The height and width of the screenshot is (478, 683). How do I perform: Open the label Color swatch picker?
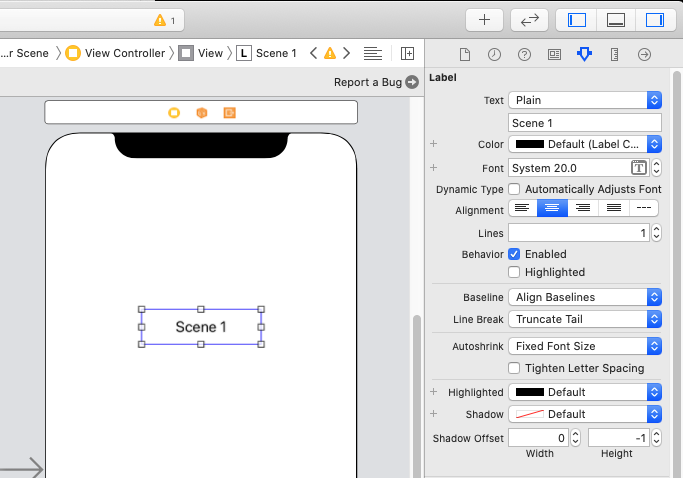click(x=530, y=144)
